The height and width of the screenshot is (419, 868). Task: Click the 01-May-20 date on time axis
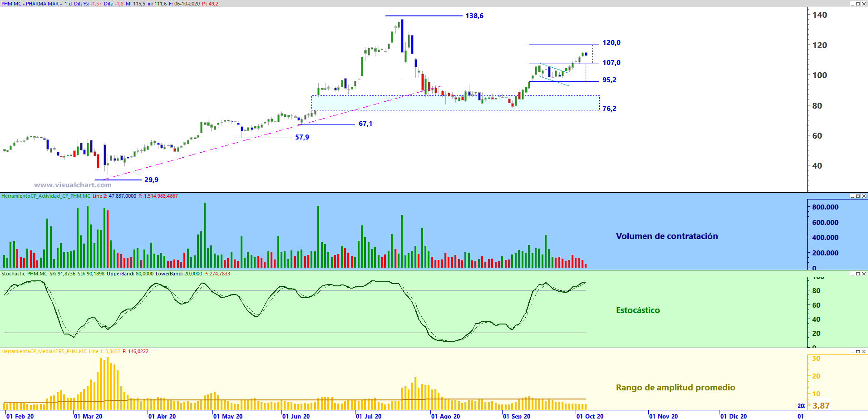(228, 416)
